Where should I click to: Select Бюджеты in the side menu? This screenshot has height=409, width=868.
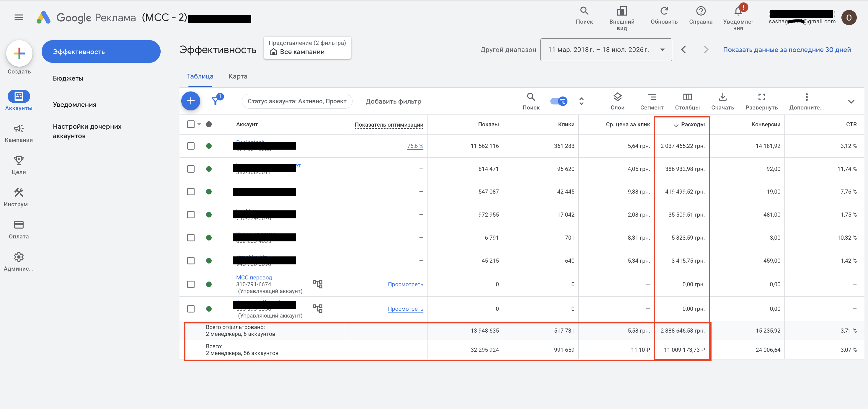pos(68,78)
